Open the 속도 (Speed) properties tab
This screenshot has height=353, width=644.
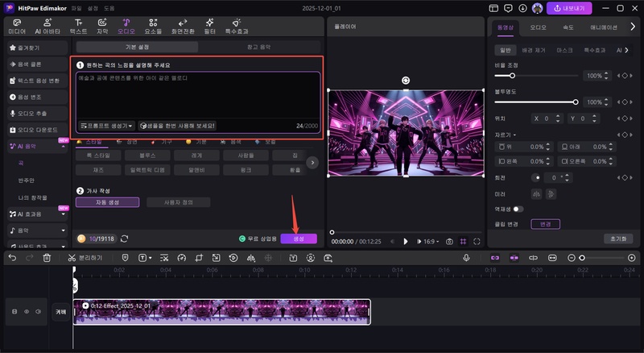click(568, 27)
